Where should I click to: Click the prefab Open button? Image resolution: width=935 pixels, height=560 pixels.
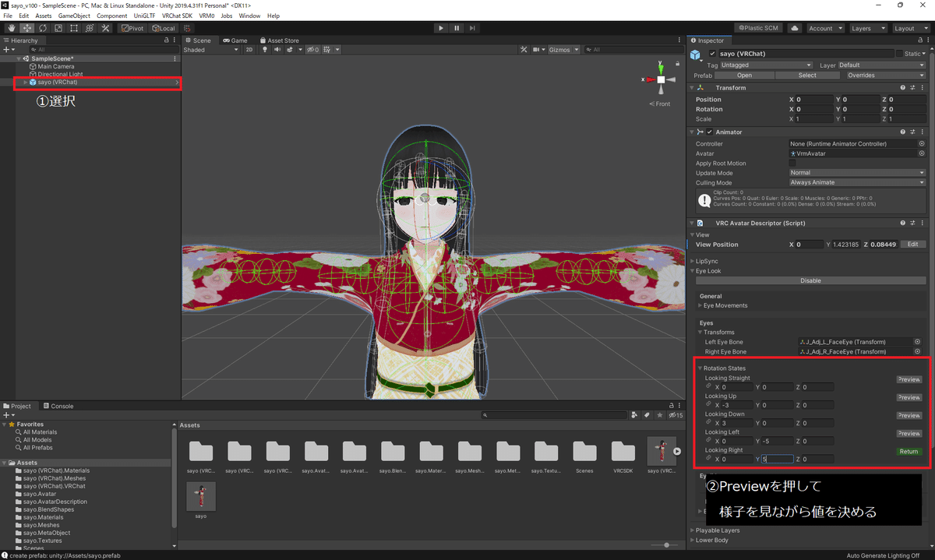point(744,76)
